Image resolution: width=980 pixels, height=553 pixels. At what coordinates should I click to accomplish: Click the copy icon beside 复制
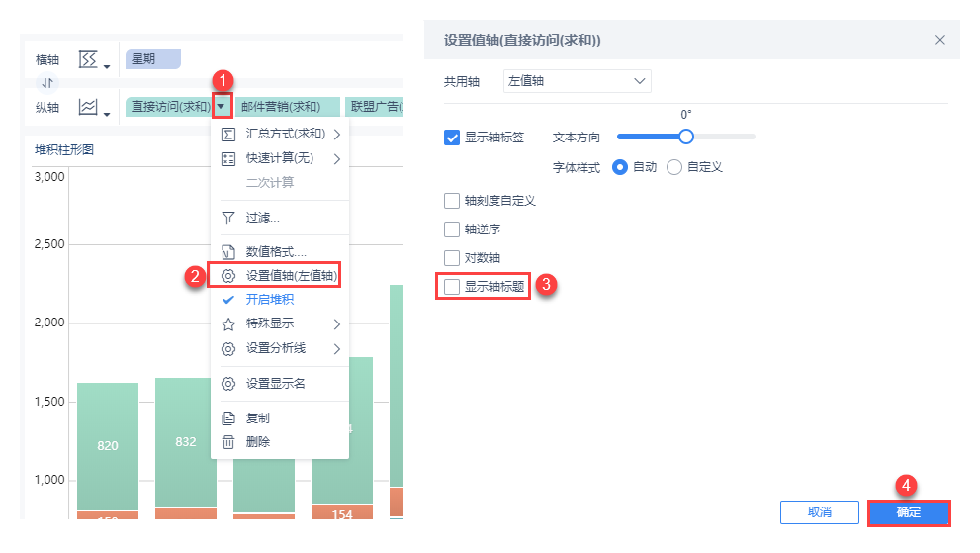click(227, 418)
